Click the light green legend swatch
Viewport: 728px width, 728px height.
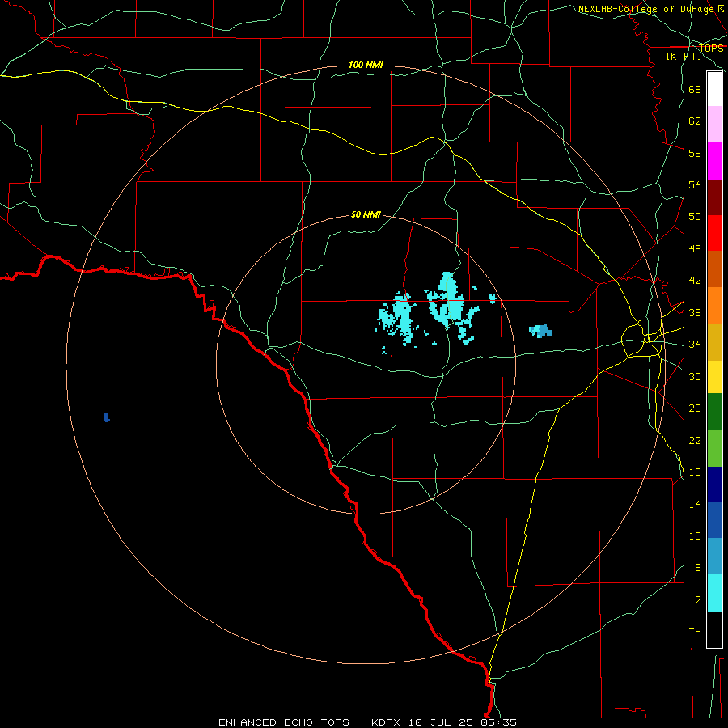(714, 448)
